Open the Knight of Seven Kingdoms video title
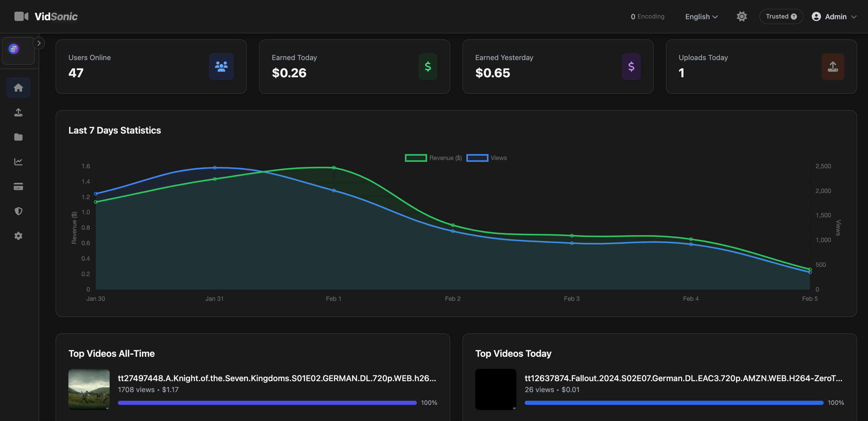This screenshot has width=868, height=421. pos(277,378)
